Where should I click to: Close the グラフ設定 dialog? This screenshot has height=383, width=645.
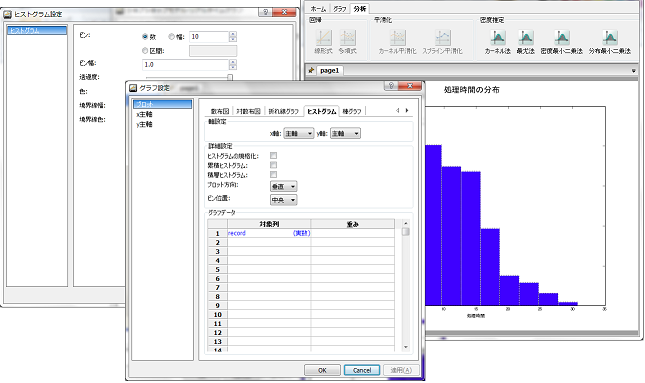410,86
